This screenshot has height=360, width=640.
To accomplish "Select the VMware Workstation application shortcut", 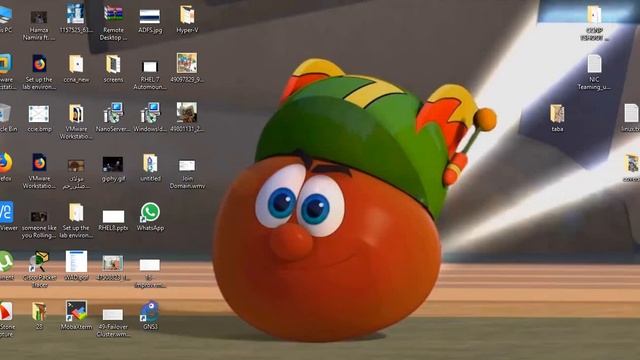I will [6, 64].
